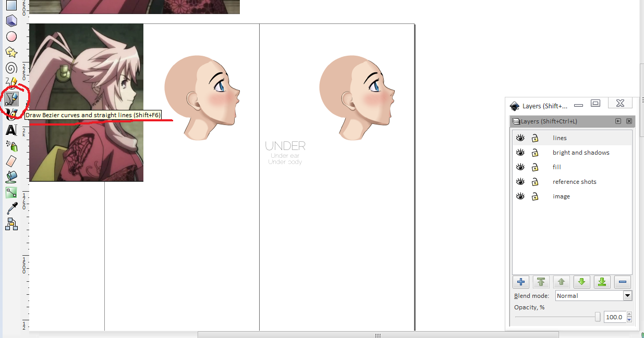
Task: Toggle visibility of the fill layer
Action: pyautogui.click(x=520, y=167)
